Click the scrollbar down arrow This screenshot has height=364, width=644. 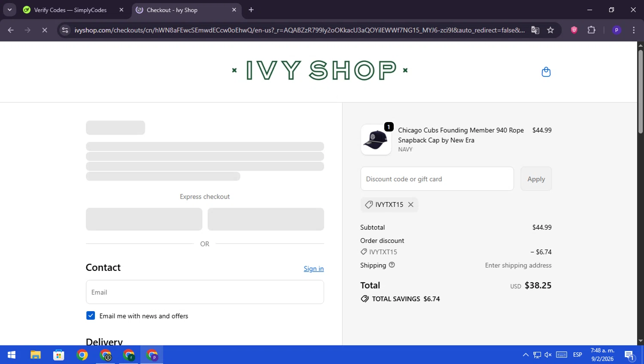tap(641, 341)
